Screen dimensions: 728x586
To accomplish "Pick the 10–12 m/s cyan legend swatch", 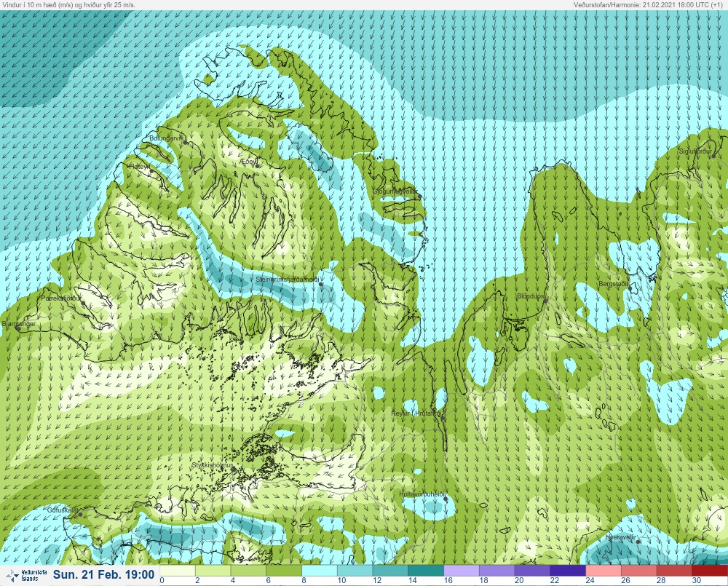I will pyautogui.click(x=355, y=570).
